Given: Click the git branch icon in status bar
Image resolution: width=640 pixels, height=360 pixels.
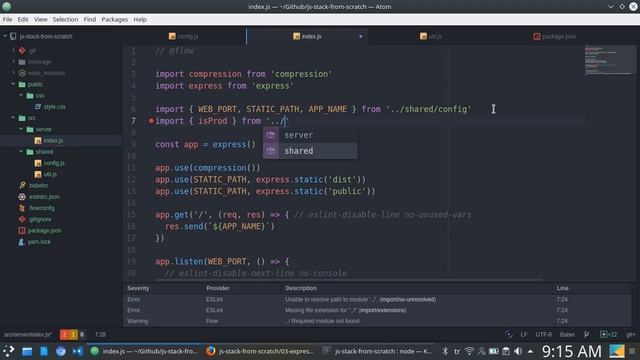Looking at the screenshot, I should click(587, 335).
